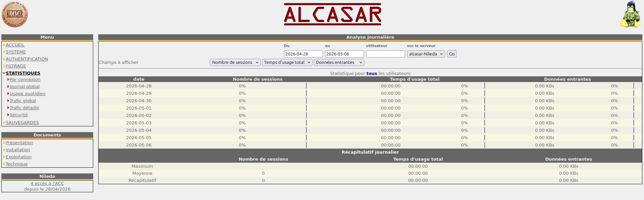This screenshot has height=200, width=644.
Task: Click the red STATISTIQUES expanded arrow
Action: click(x=4, y=73)
